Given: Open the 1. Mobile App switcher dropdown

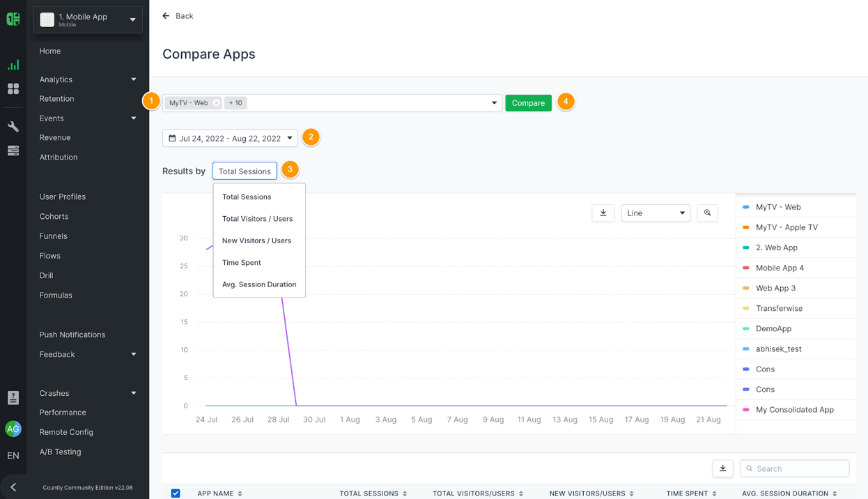Looking at the screenshot, I should point(88,20).
